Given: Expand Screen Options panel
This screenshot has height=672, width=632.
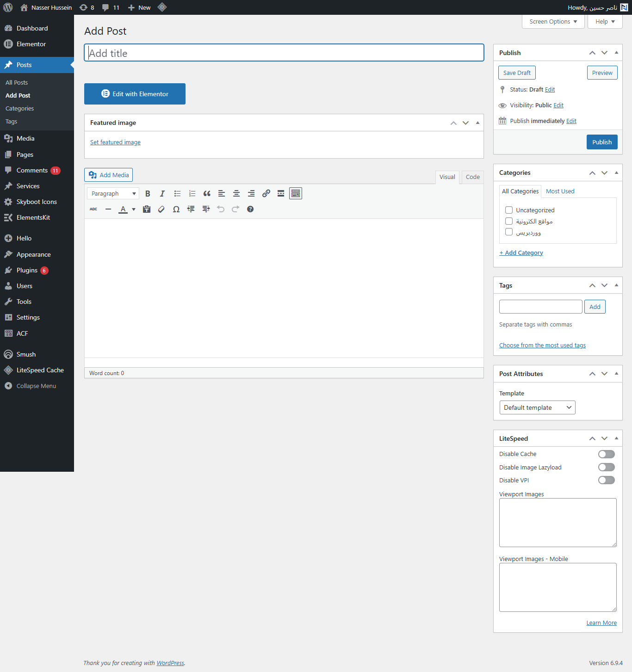Looking at the screenshot, I should coord(553,22).
